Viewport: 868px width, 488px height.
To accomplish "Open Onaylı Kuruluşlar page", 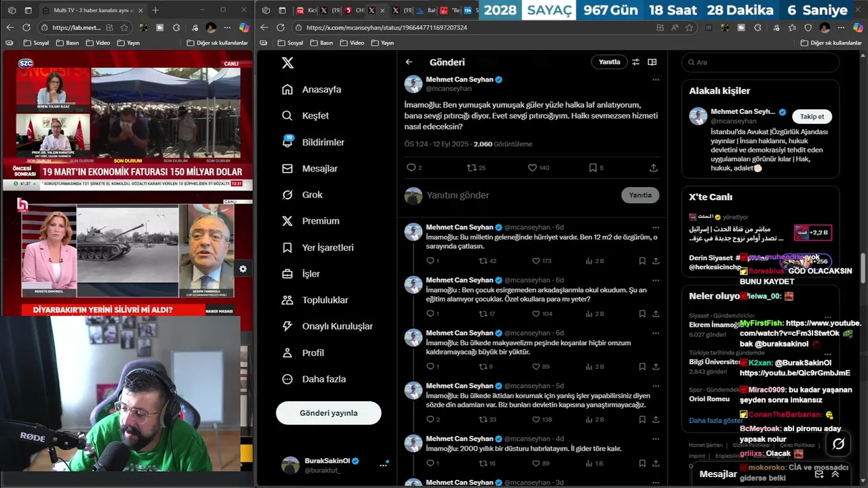I will pyautogui.click(x=328, y=326).
